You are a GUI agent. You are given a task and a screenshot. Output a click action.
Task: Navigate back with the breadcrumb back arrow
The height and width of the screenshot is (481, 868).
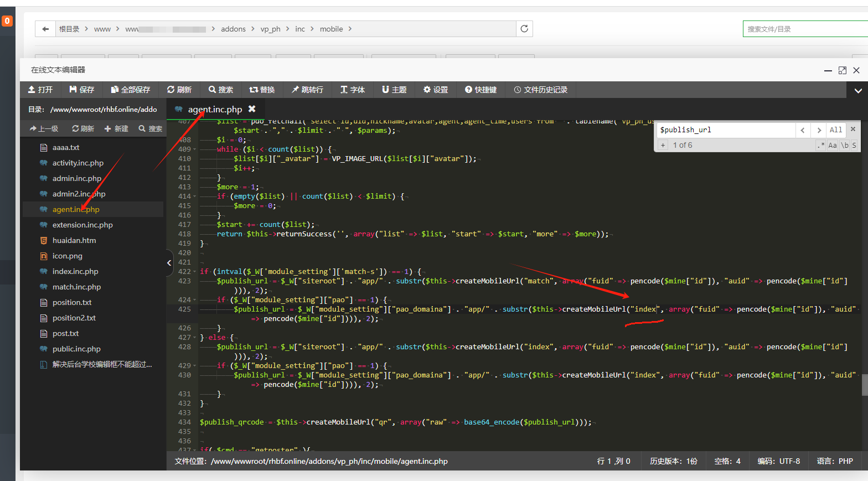[45, 29]
